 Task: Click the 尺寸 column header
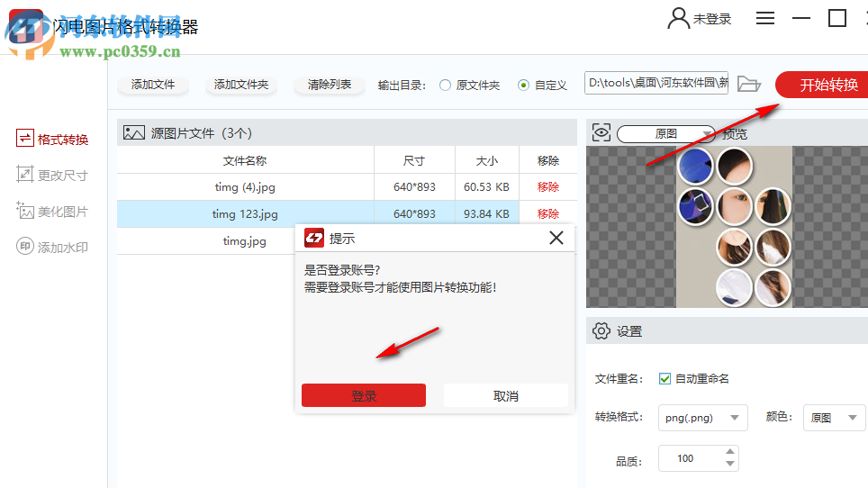tap(414, 160)
